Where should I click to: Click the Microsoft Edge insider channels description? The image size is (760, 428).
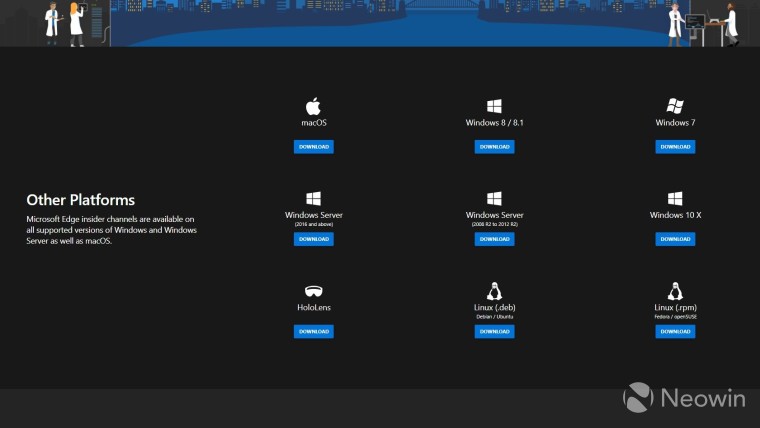[x=111, y=230]
